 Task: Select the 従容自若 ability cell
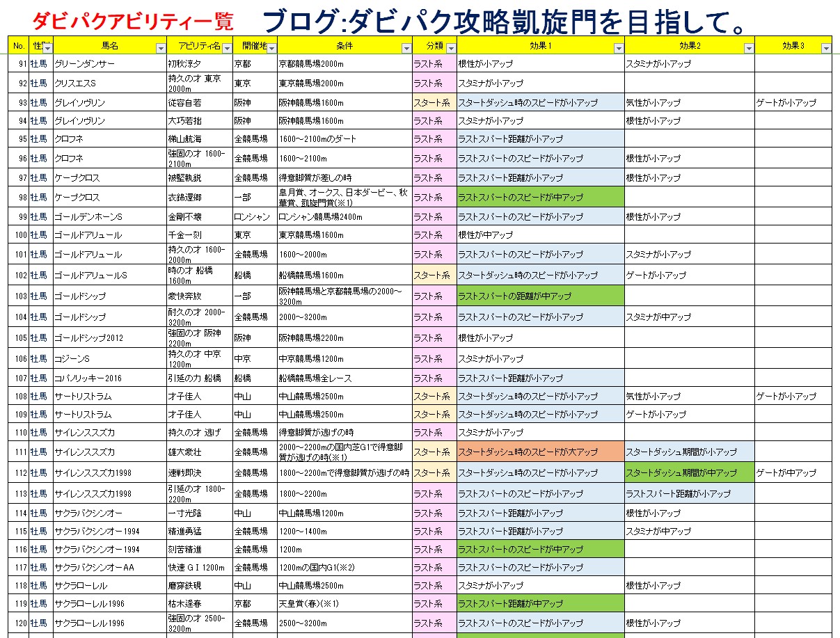click(200, 102)
